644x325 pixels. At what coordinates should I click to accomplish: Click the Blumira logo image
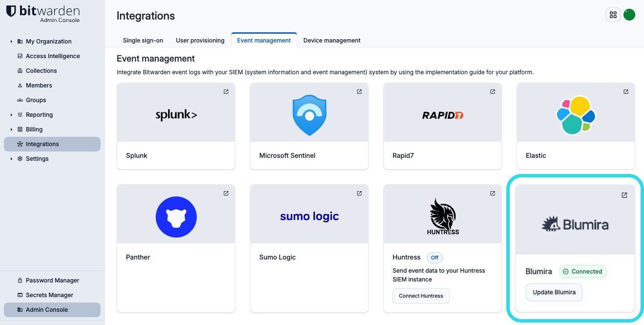575,224
